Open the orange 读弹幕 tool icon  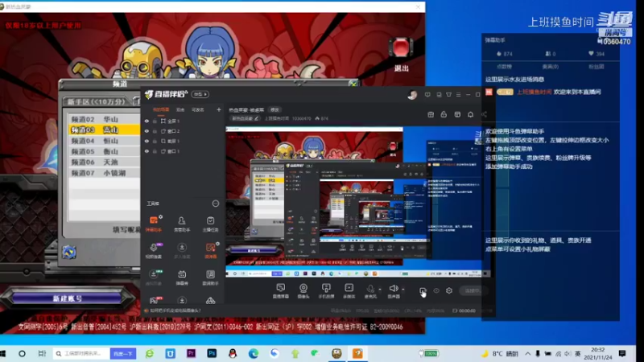[x=210, y=250]
